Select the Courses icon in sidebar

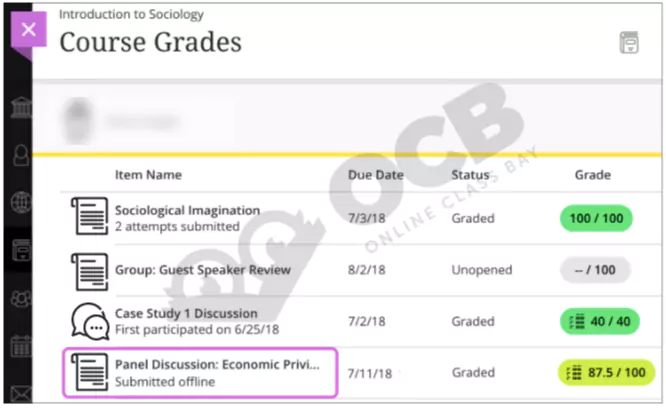(x=18, y=249)
